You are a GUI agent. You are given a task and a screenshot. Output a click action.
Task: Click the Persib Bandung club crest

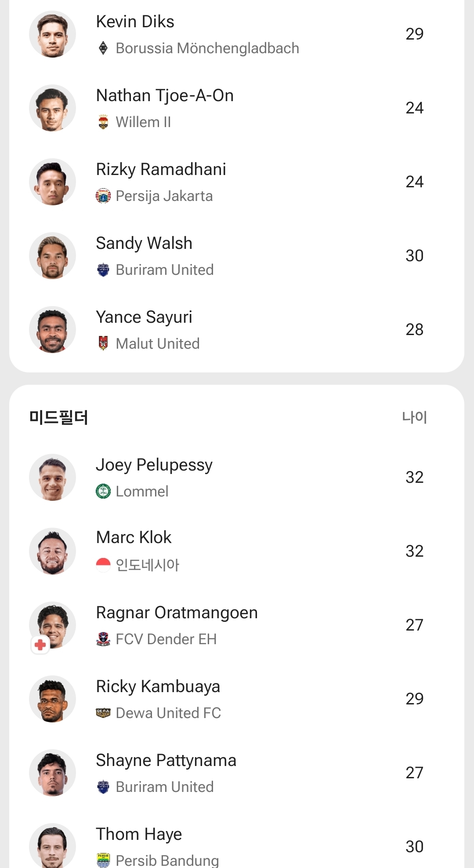coord(103,860)
